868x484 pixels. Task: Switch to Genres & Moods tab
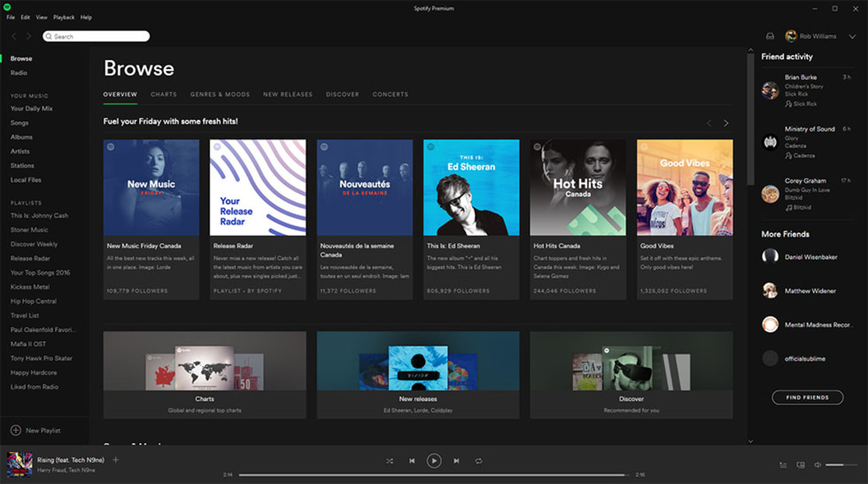coord(220,94)
